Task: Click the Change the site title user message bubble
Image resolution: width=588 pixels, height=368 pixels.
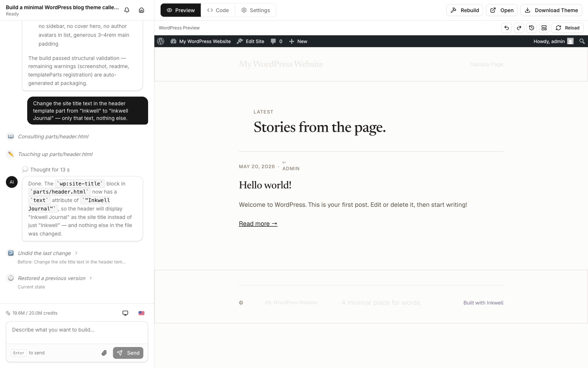Action: click(87, 111)
